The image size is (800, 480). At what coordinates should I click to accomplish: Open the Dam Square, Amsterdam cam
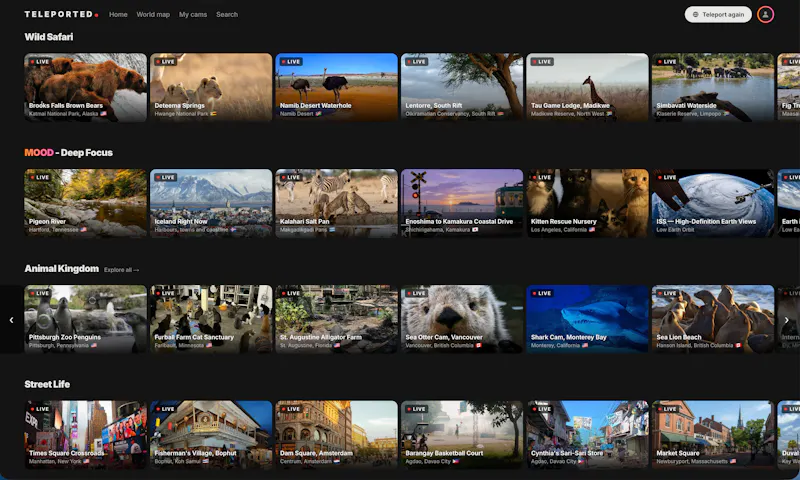pos(336,435)
